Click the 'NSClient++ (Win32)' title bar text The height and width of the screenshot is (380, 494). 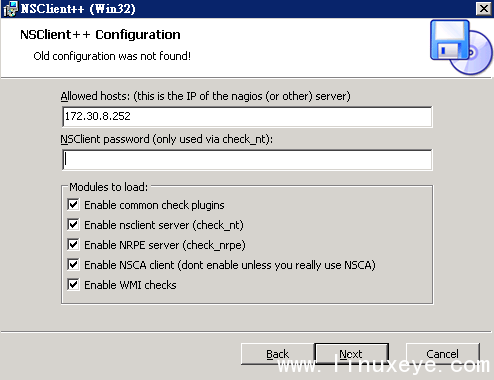pos(78,9)
